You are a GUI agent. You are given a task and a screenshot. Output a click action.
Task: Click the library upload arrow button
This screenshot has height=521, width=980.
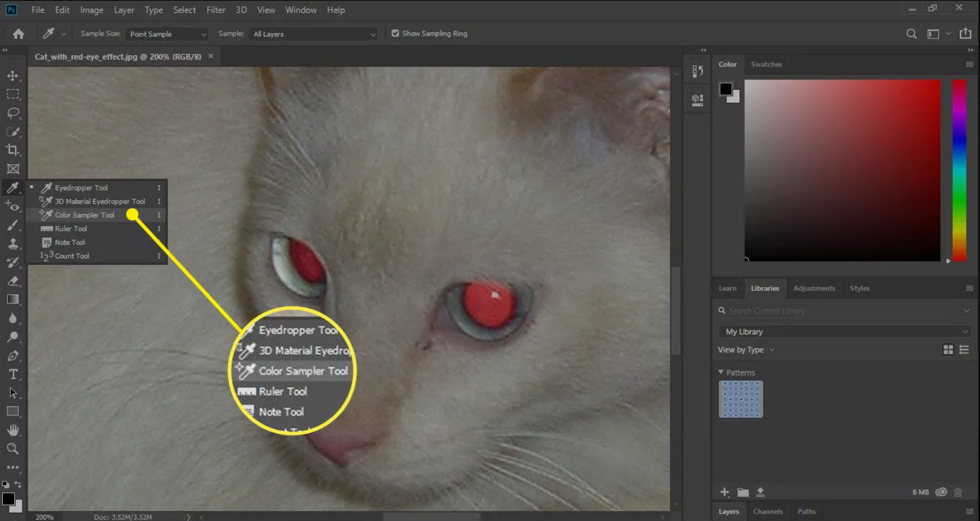[760, 492]
